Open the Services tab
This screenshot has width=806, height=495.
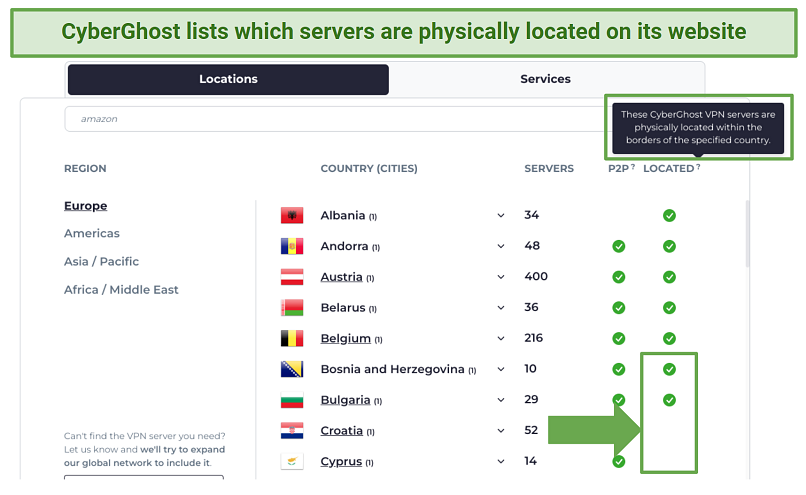tap(545, 79)
